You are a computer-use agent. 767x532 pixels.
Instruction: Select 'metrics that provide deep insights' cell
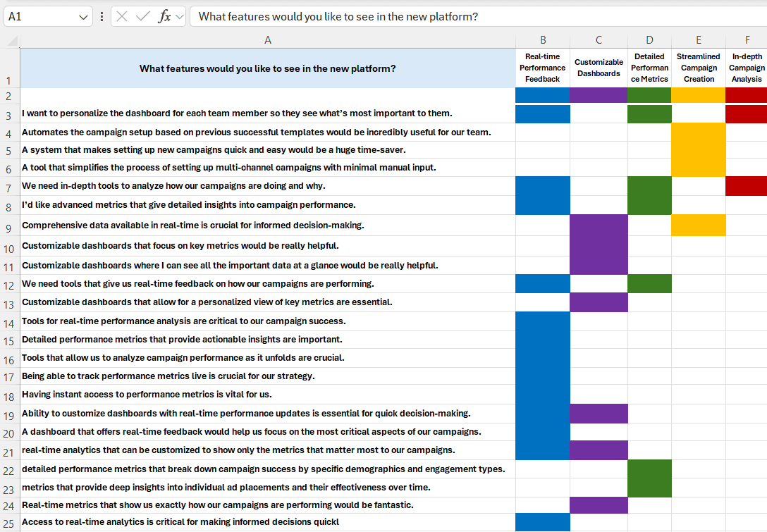268,488
